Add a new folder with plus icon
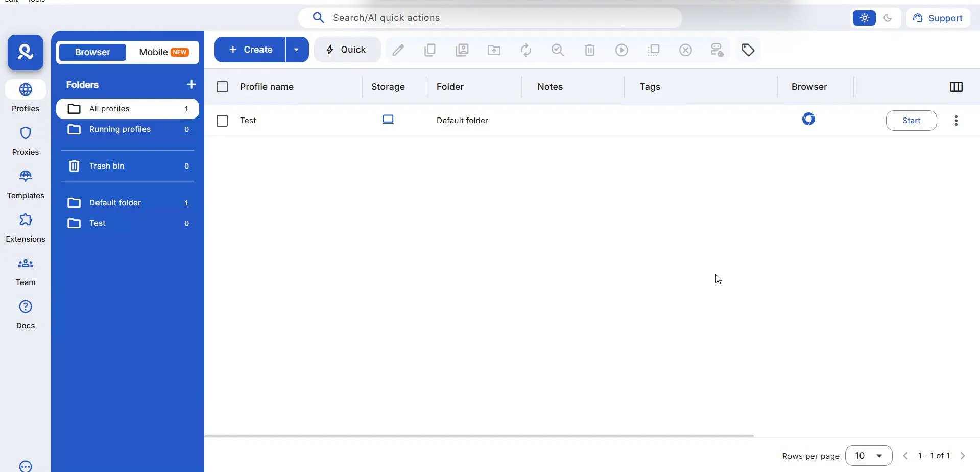This screenshot has width=980, height=472. point(192,85)
